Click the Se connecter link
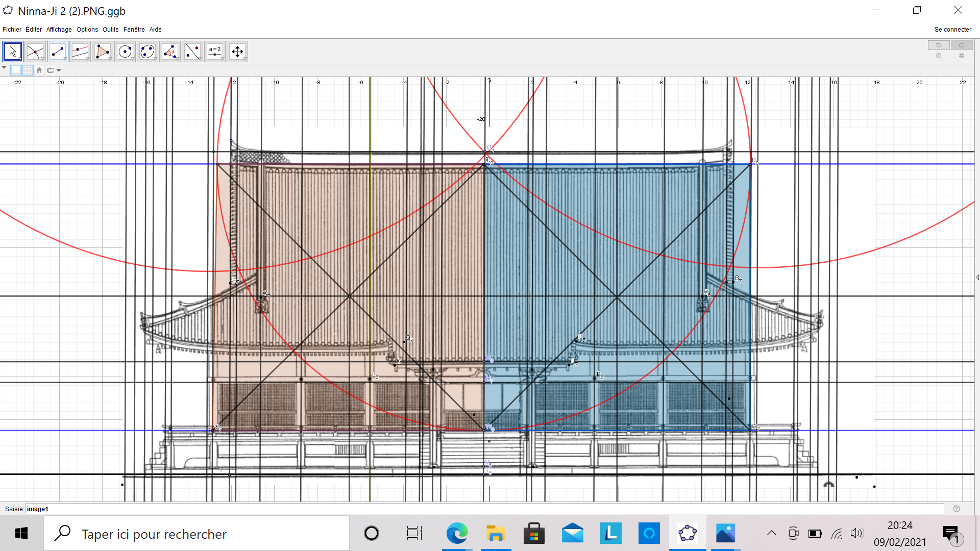Viewport: 980px width, 551px height. tap(952, 30)
